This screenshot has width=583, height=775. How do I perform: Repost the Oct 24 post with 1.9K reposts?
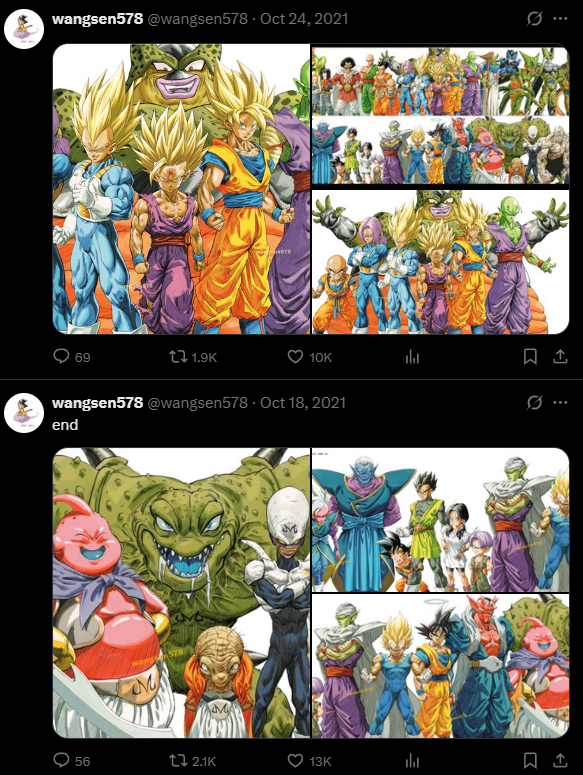coord(193,356)
